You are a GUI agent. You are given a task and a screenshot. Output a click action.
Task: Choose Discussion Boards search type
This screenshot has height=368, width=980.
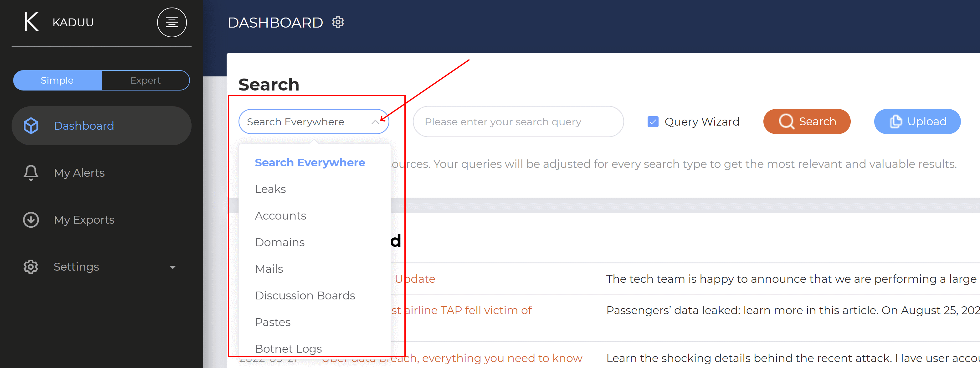coord(305,296)
